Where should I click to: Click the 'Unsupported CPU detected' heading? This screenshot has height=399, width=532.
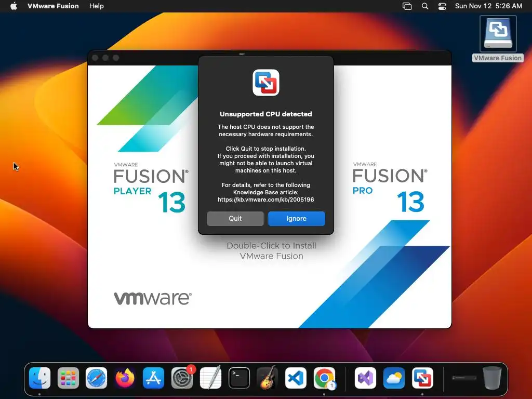[x=265, y=114]
